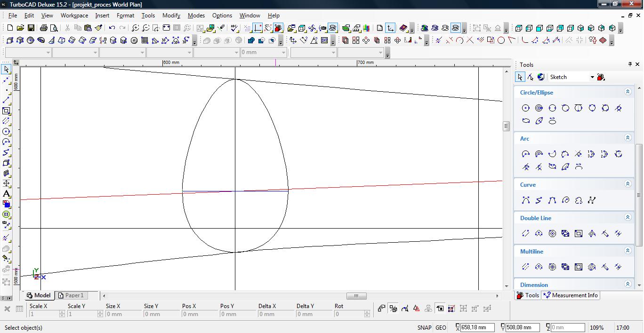The width and height of the screenshot is (644, 333).
Task: Click the Save (floppy disk) icon
Action: [x=31, y=28]
